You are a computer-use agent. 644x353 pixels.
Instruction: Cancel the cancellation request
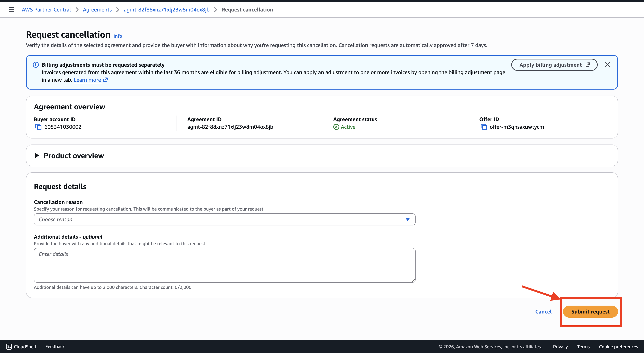[x=543, y=312]
